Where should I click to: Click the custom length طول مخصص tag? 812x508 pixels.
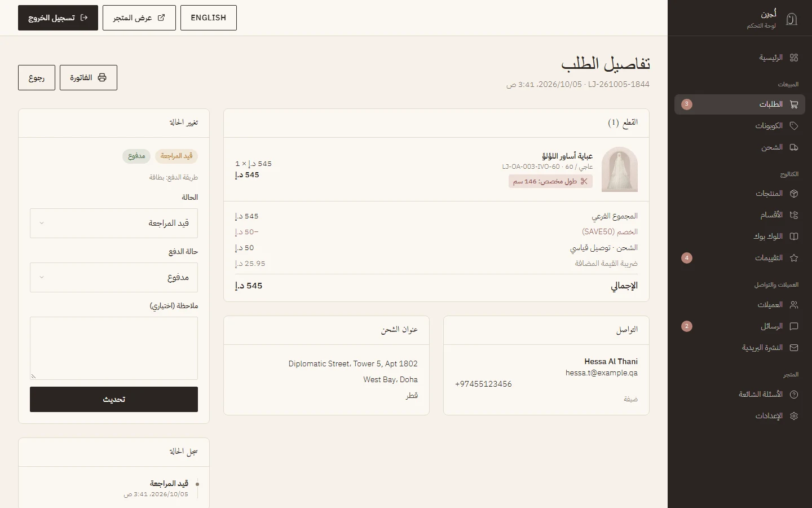tap(550, 181)
